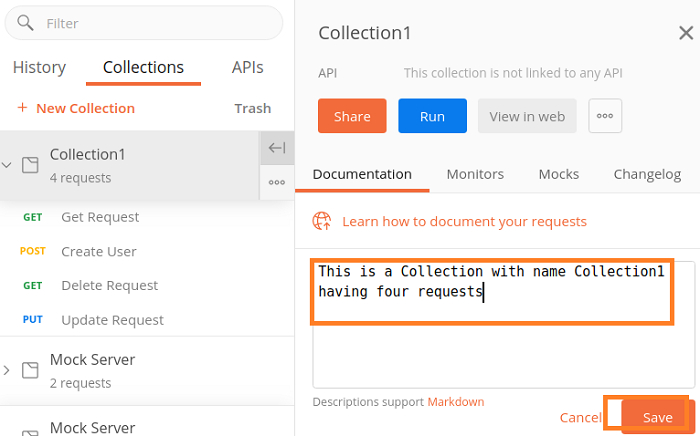Expand the Mock Server collection chevron
The height and width of the screenshot is (436, 700).
pos(7,370)
